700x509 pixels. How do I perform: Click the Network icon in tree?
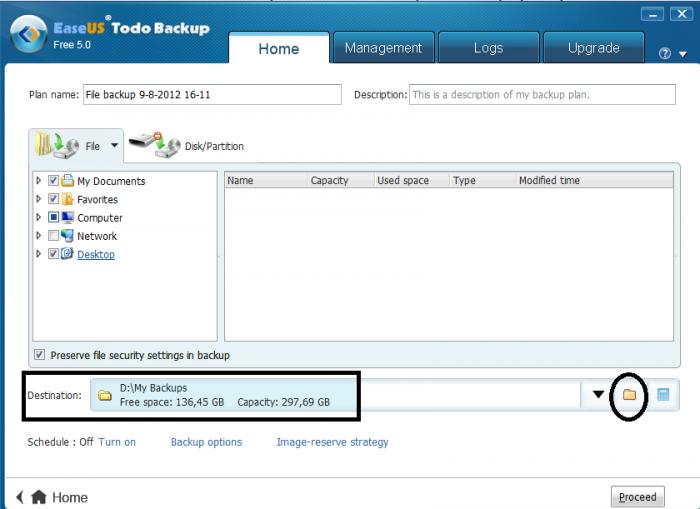click(x=67, y=235)
